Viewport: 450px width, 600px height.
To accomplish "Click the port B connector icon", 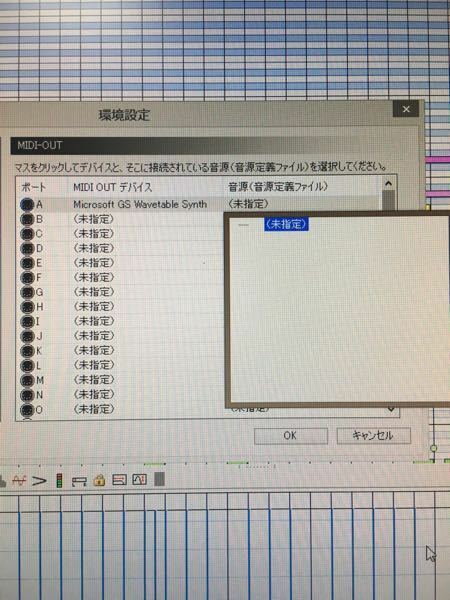I will click(x=27, y=219).
